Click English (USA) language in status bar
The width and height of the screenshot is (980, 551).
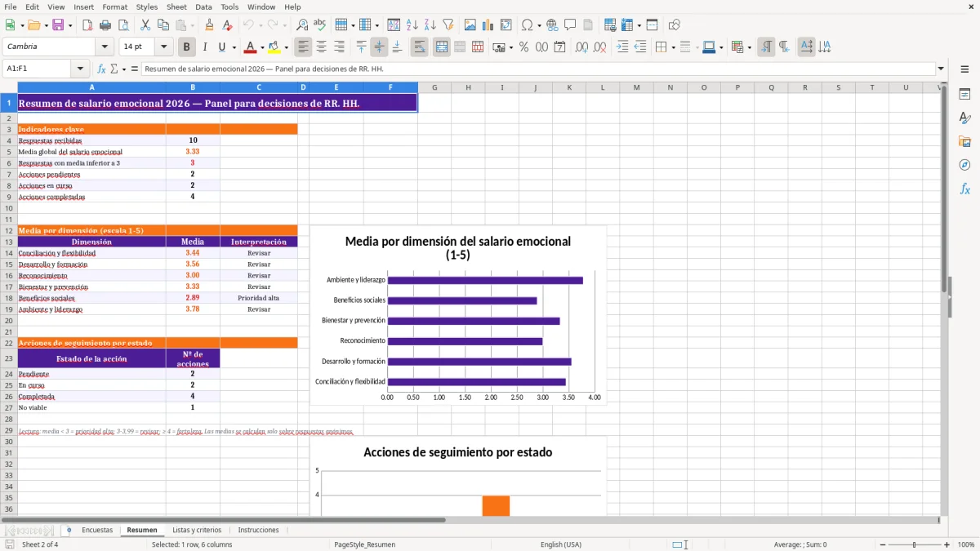pyautogui.click(x=561, y=544)
